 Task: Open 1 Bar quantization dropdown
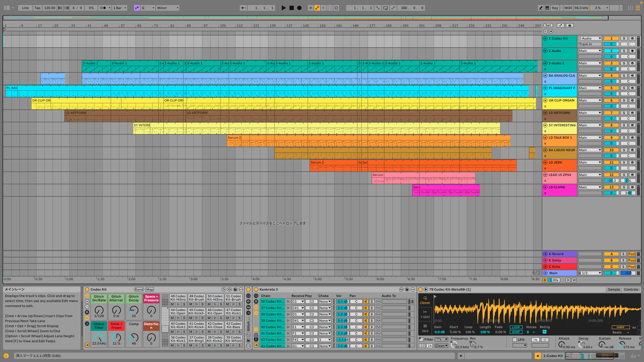tap(120, 8)
